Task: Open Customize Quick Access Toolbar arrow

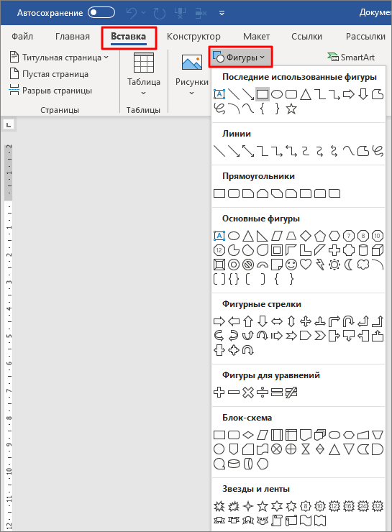Action: [222, 13]
